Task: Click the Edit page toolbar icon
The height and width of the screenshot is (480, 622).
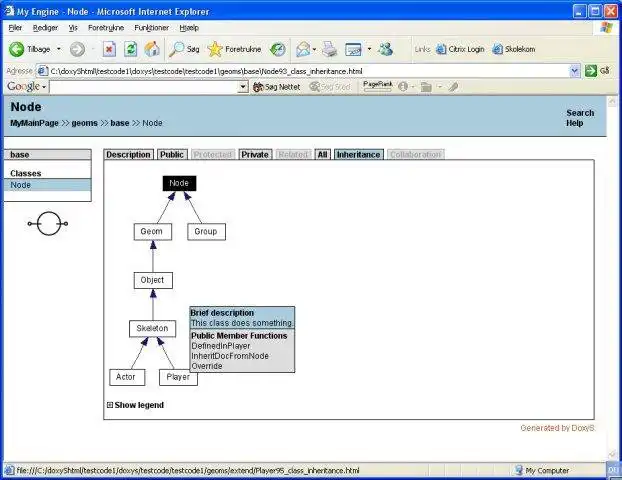Action: [353, 49]
